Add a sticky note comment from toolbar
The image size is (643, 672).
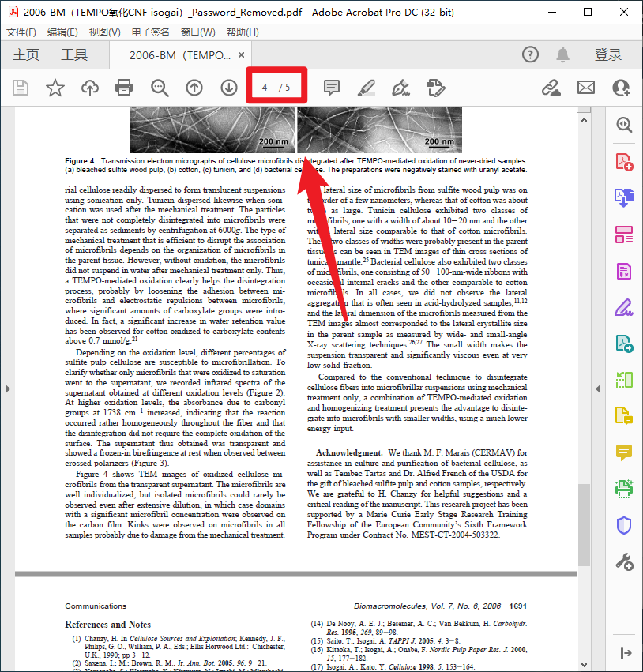point(331,88)
